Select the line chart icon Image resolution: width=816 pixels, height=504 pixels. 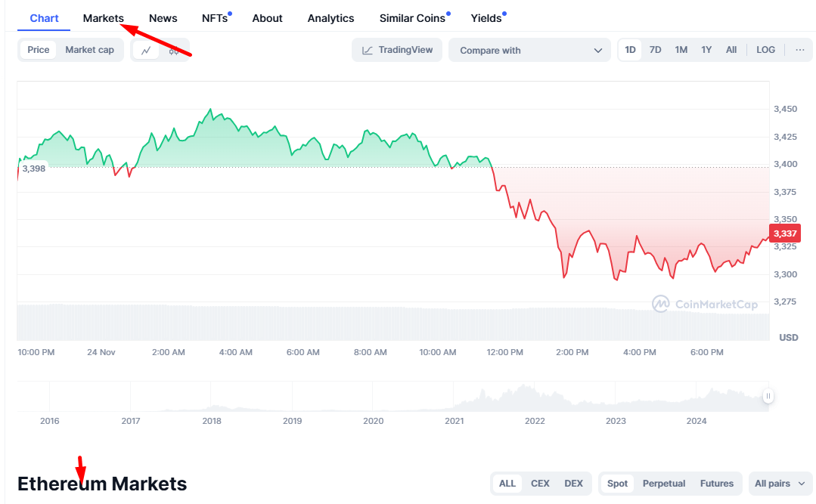pos(146,51)
